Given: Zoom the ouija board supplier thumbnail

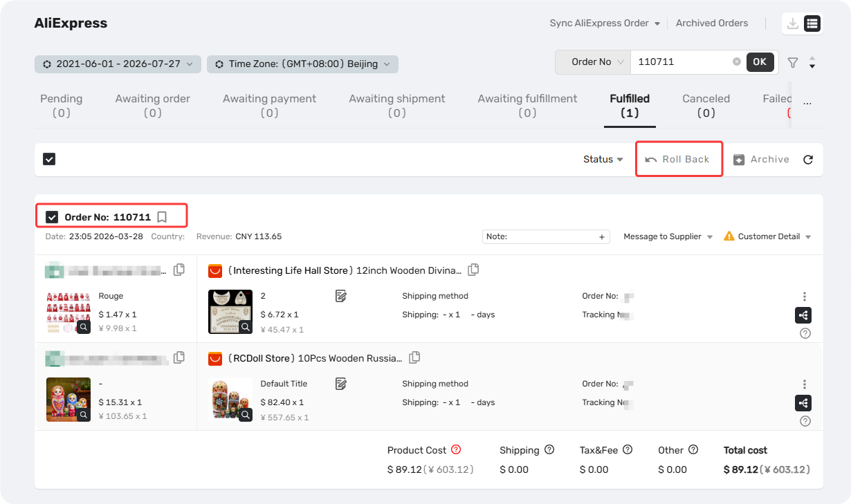Looking at the screenshot, I should coord(246,328).
